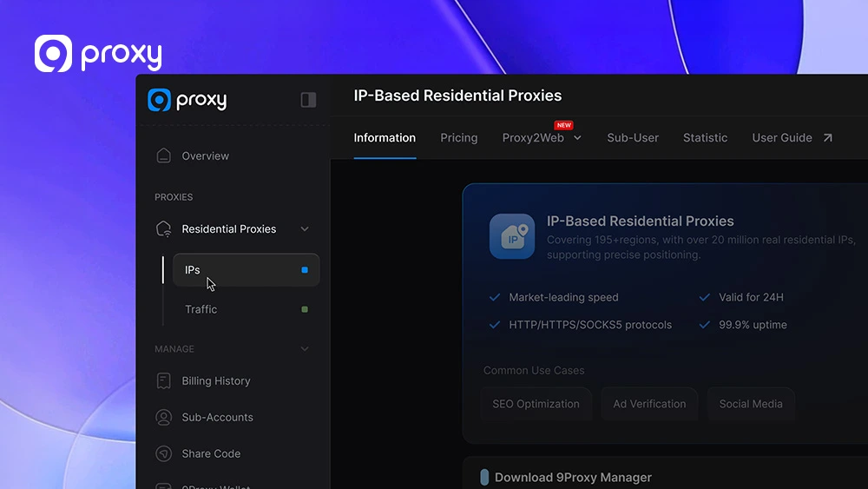This screenshot has height=489, width=868.
Task: Collapse sidebar with the panel toggle icon
Action: pos(308,100)
